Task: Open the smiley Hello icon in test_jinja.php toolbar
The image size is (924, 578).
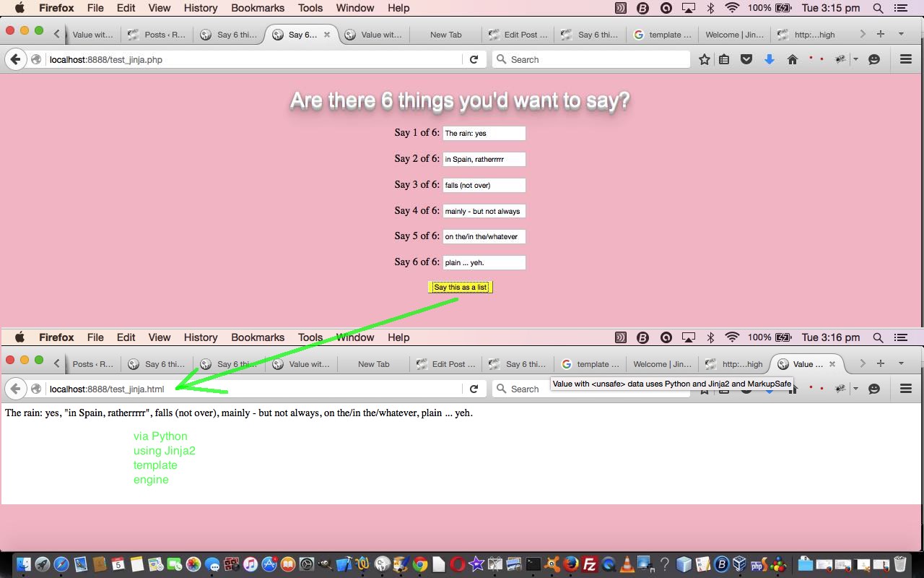Action: (x=874, y=60)
